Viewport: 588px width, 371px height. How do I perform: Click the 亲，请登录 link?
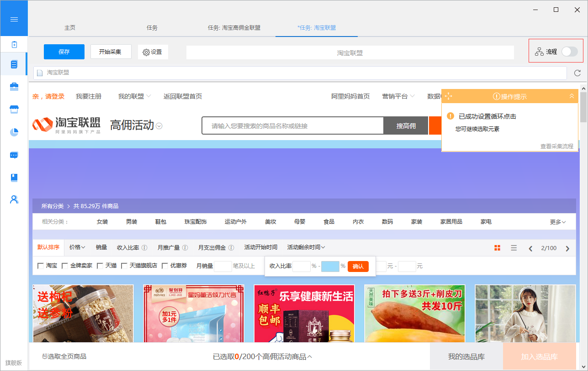point(48,96)
